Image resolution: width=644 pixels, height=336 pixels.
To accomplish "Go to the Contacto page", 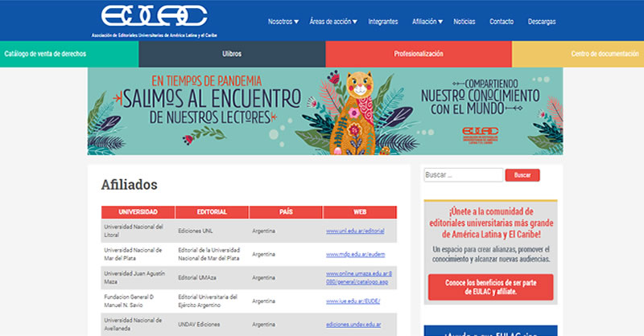I will click(x=501, y=22).
